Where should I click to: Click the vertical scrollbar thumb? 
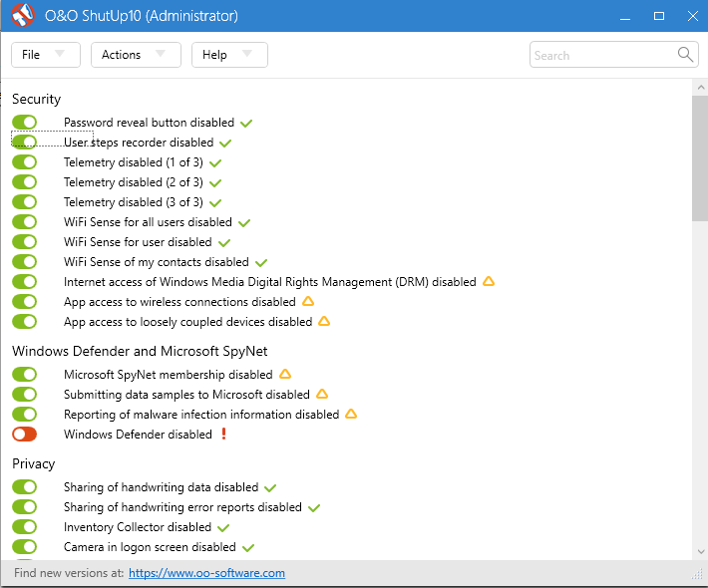pos(700,157)
